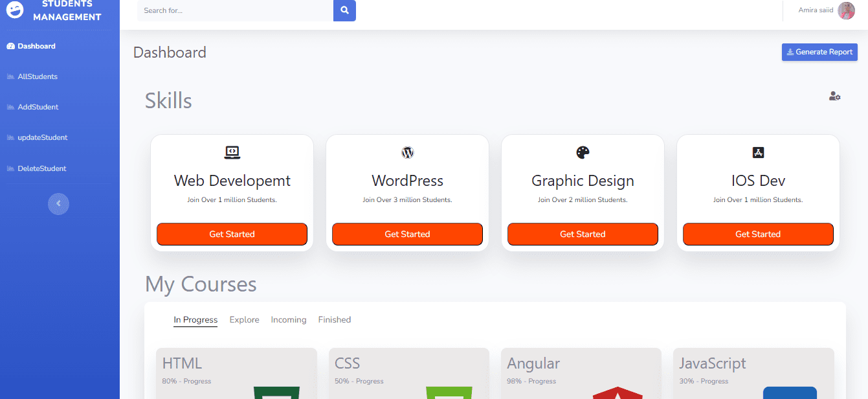This screenshot has width=868, height=399.
Task: Open the Finished courses tab
Action: point(335,320)
